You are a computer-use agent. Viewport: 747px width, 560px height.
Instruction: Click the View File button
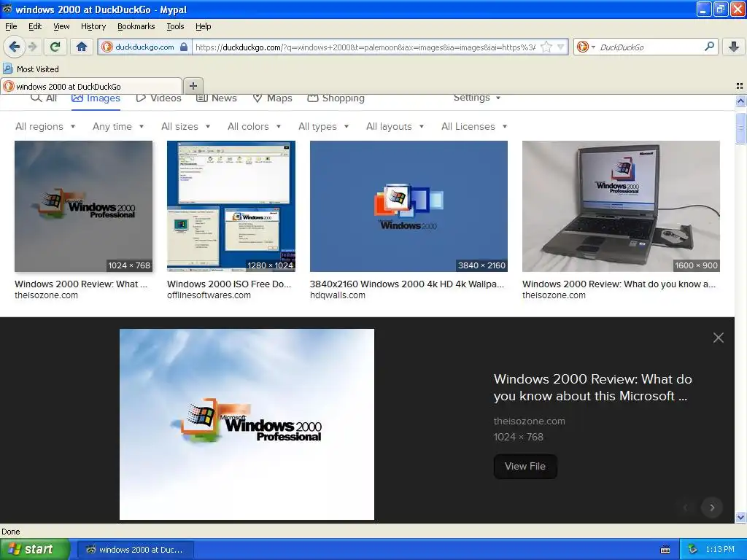525,466
